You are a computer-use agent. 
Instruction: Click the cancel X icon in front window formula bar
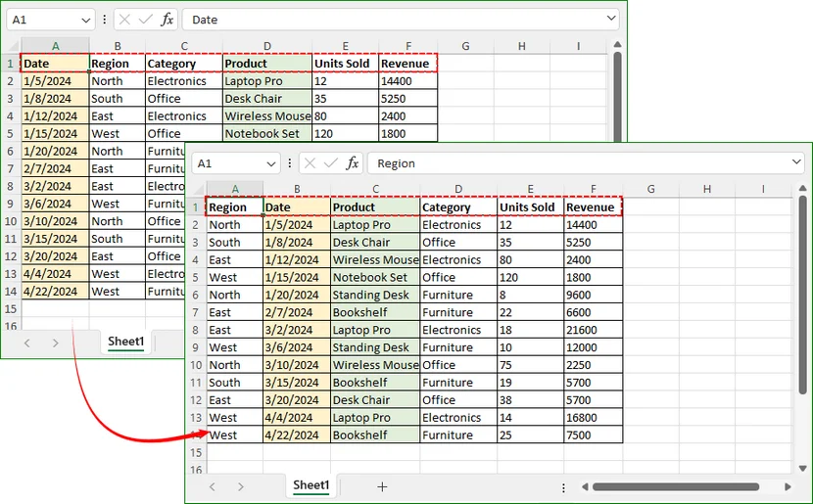click(311, 163)
